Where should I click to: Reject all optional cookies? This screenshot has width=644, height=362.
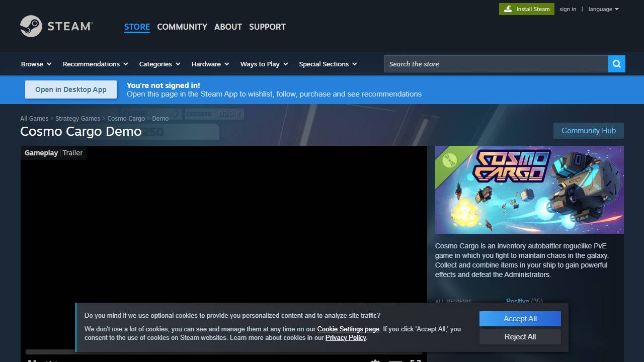click(520, 337)
